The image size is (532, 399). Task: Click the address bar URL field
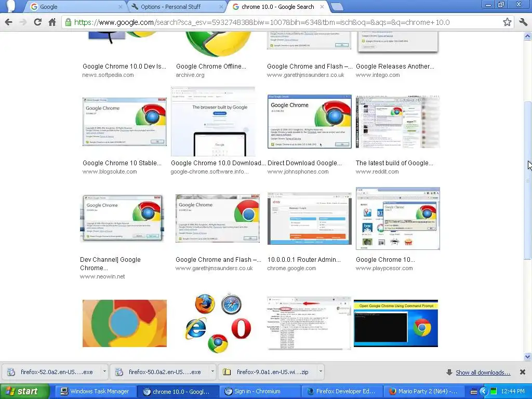coord(287,22)
